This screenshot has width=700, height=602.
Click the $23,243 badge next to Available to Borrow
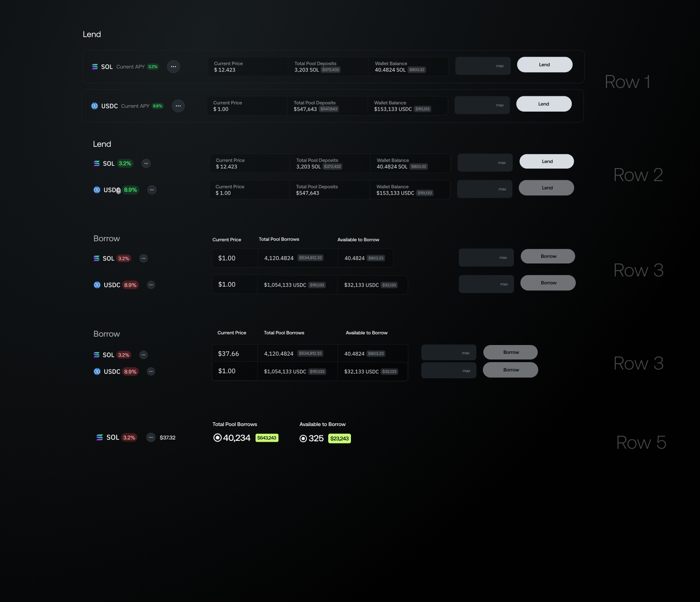click(x=339, y=438)
